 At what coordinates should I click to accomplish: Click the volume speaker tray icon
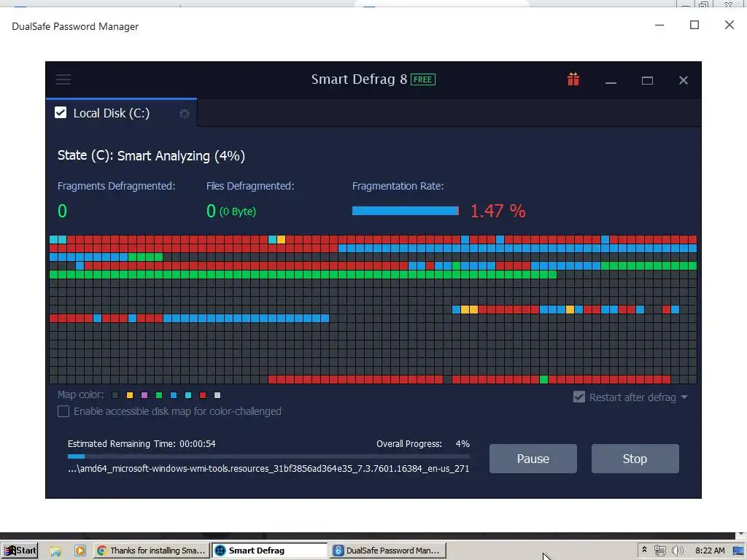coord(677,551)
